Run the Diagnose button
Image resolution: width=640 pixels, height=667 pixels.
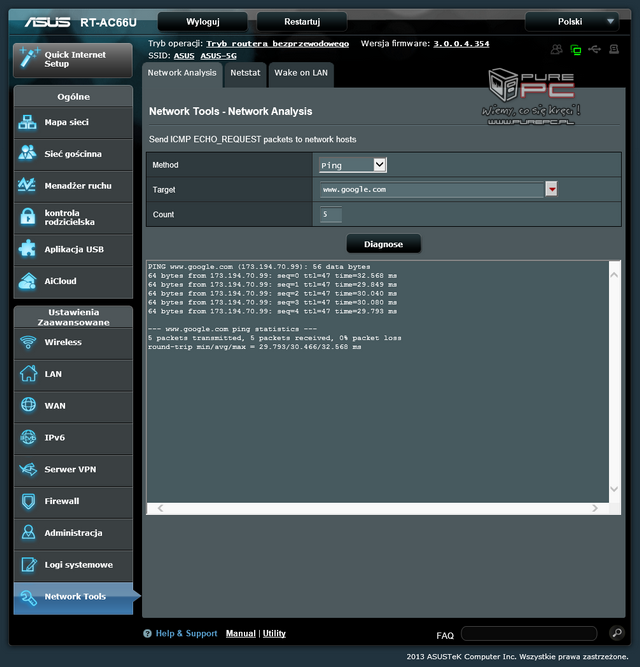pos(384,244)
